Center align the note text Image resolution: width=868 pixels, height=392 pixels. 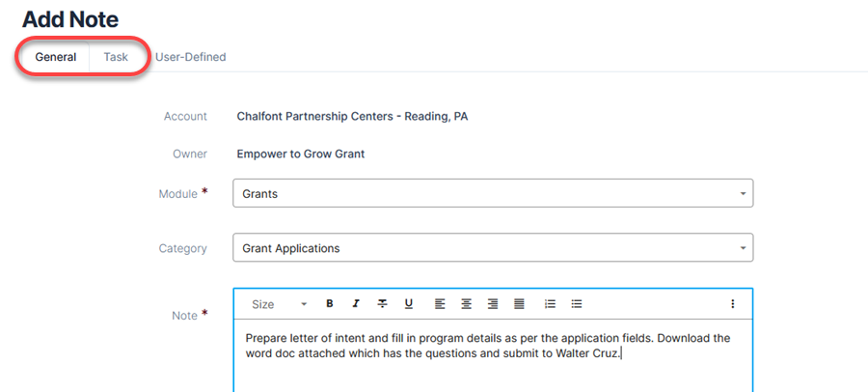click(x=466, y=304)
